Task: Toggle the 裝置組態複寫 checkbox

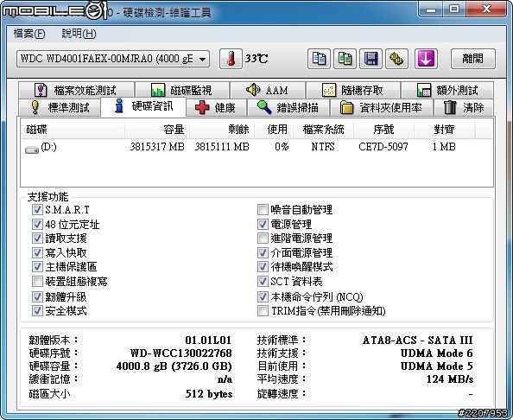Action: coord(37,281)
